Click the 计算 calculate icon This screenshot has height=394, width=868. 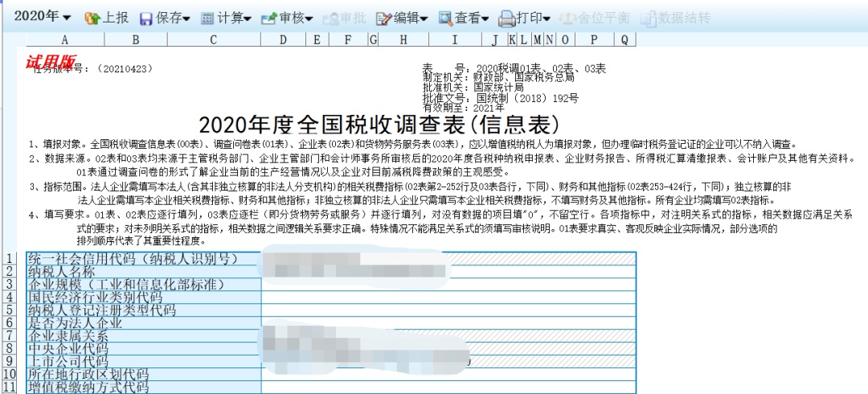pos(207,18)
